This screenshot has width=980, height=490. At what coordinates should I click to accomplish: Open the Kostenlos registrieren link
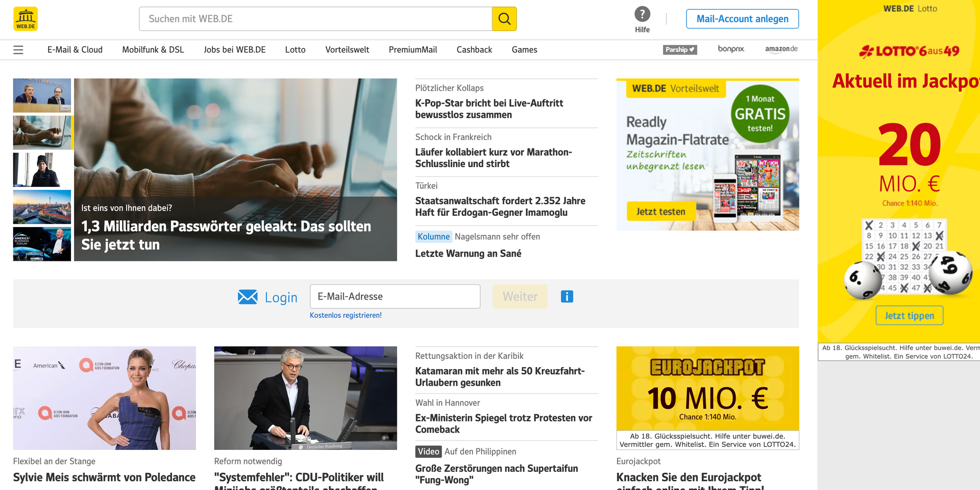click(345, 315)
